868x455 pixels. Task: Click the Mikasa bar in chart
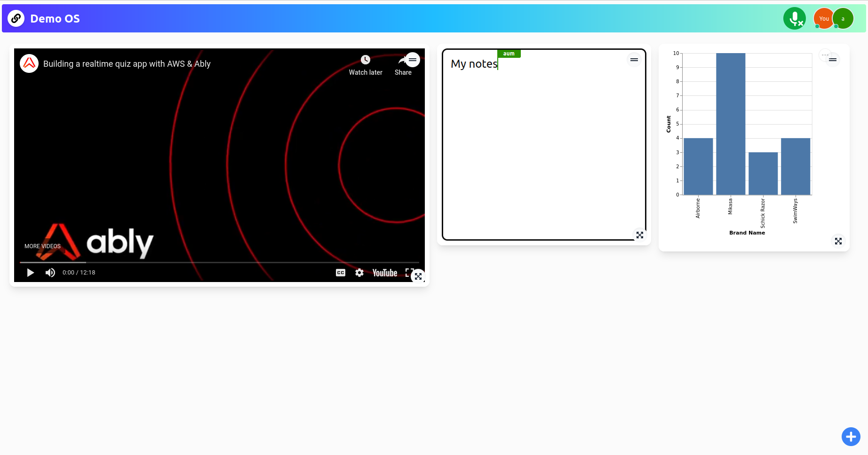[731, 124]
